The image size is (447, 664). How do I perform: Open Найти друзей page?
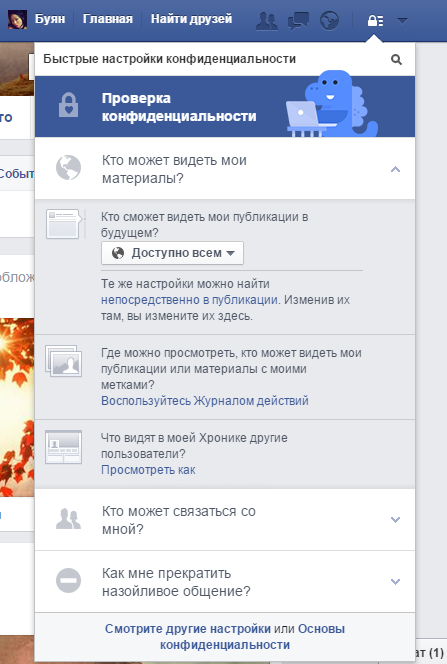[x=191, y=19]
